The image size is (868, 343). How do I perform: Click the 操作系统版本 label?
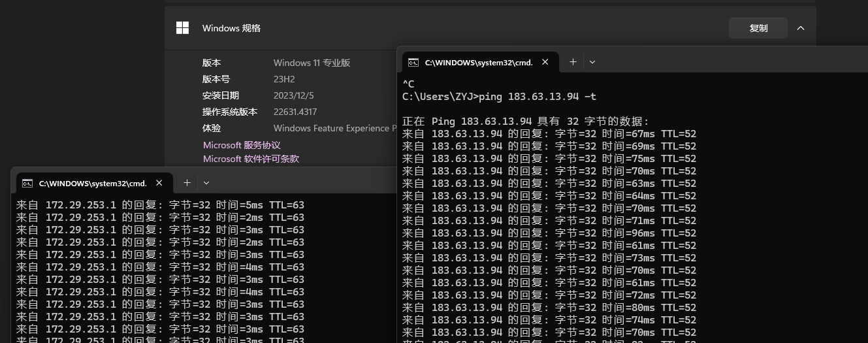tap(230, 112)
